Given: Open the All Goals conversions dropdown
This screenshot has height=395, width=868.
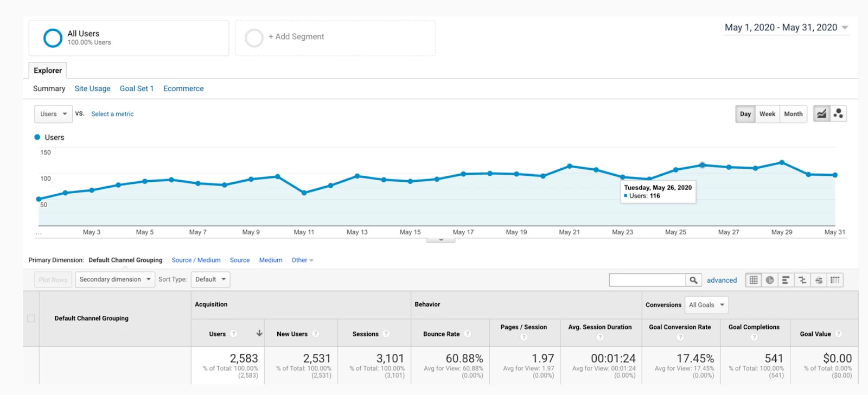Looking at the screenshot, I should [x=707, y=305].
